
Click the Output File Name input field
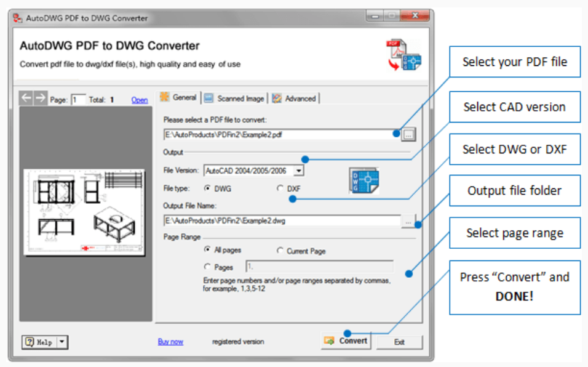click(282, 220)
